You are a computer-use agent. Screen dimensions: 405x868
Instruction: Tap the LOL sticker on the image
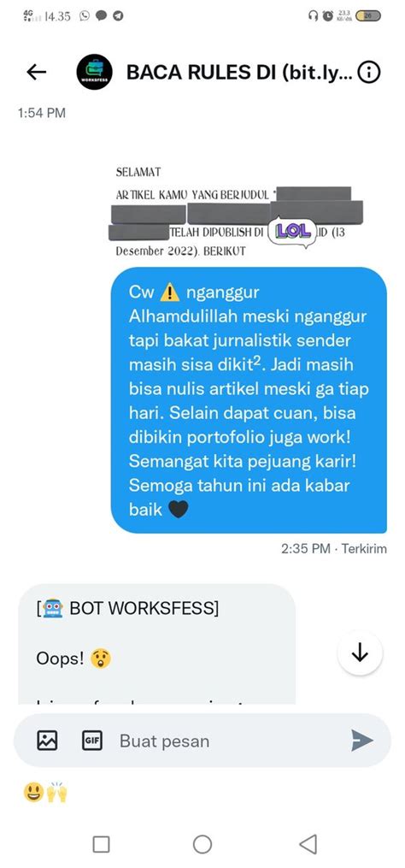291,231
